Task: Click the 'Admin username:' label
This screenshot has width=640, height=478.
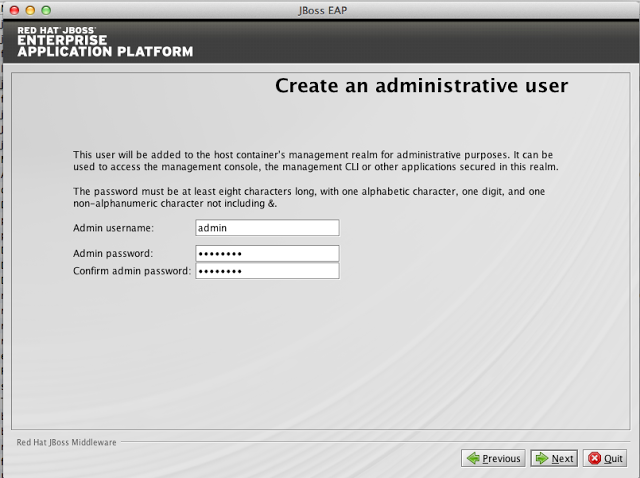Action: tap(113, 228)
